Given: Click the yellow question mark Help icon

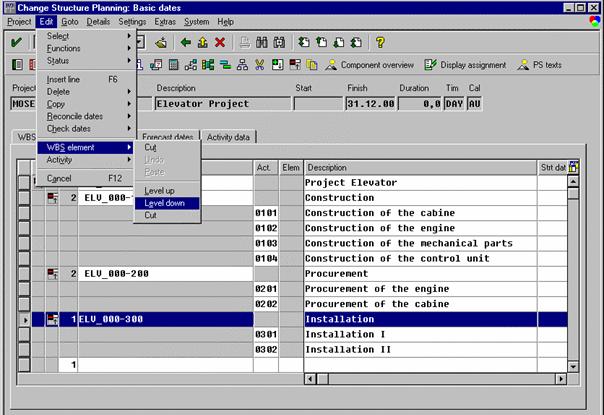Looking at the screenshot, I should click(380, 42).
